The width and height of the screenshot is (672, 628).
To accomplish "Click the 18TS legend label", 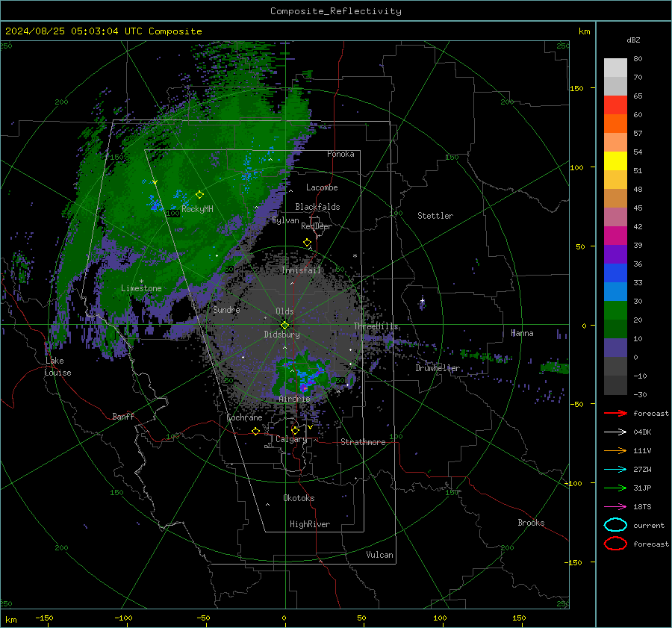I will coord(642,507).
